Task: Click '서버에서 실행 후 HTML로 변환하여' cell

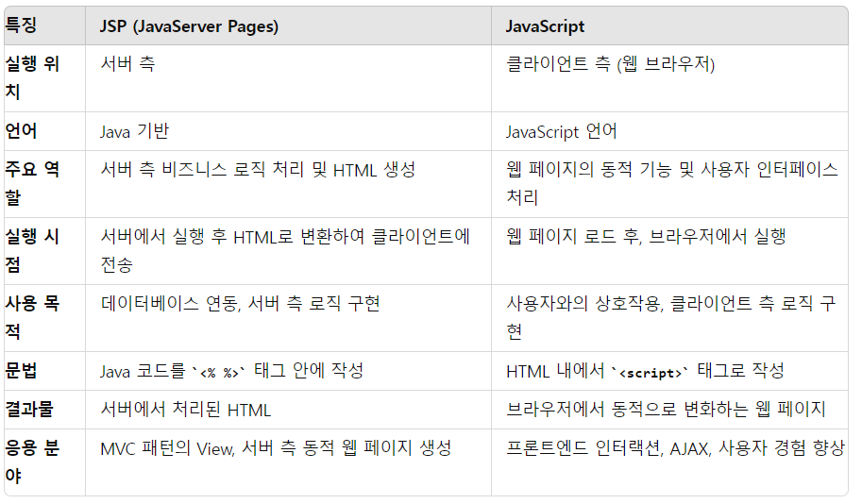Action: (x=288, y=251)
